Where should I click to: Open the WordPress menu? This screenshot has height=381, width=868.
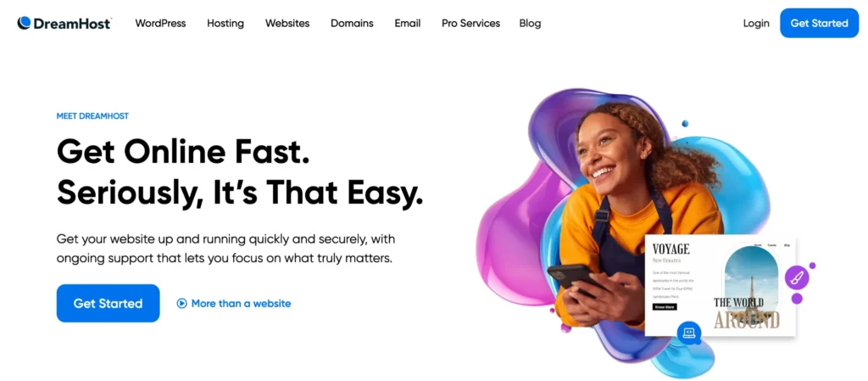pos(160,23)
